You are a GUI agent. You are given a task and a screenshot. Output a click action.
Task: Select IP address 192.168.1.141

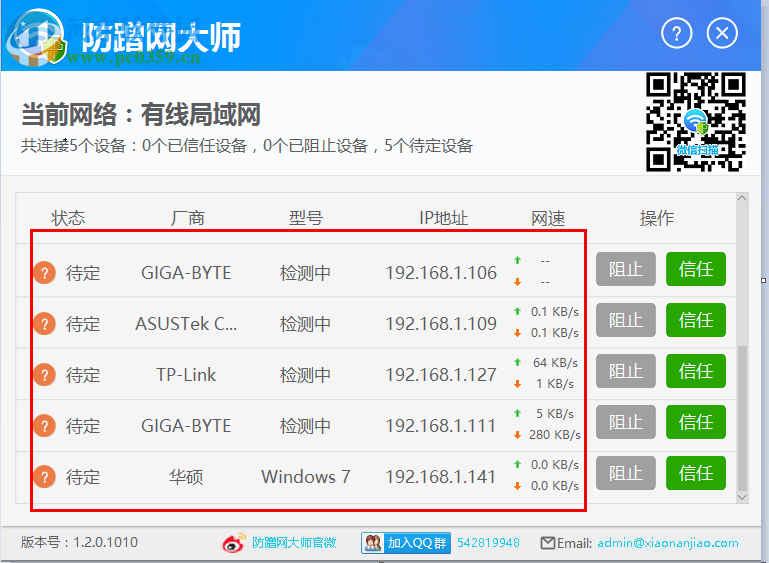click(441, 477)
